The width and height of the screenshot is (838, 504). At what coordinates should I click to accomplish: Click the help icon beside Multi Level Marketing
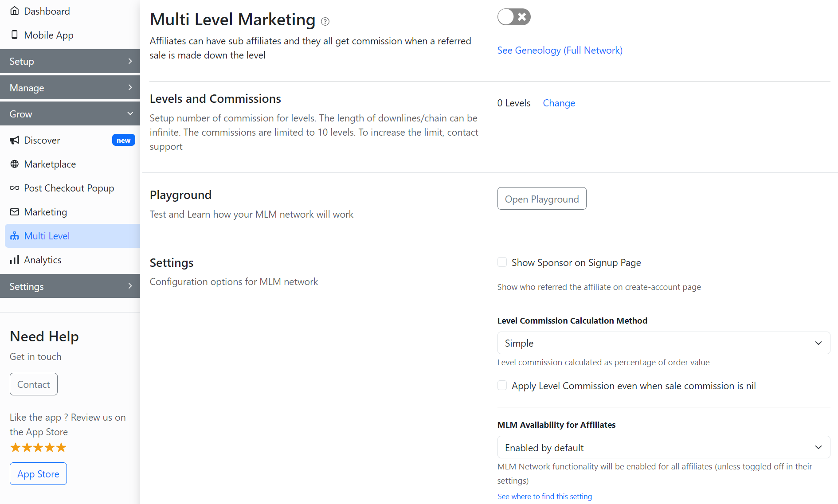325,21
